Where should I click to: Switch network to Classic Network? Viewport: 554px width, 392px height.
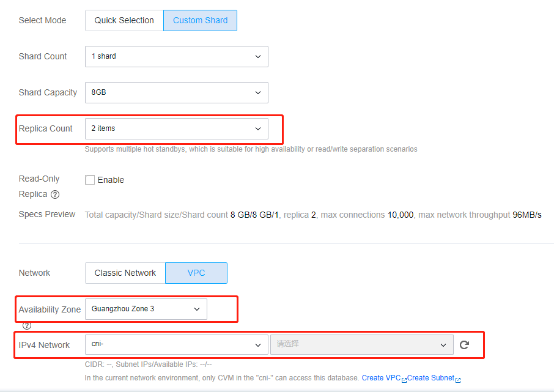pos(125,273)
